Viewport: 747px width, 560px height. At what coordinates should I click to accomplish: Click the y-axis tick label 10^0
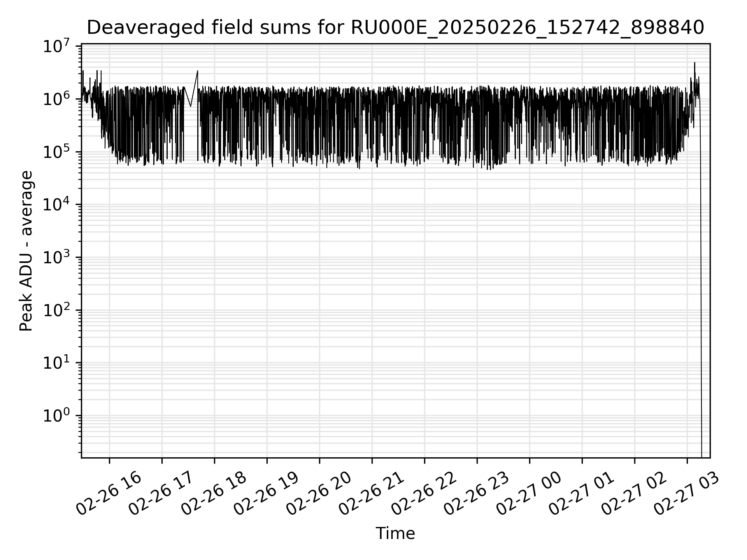tap(57, 416)
